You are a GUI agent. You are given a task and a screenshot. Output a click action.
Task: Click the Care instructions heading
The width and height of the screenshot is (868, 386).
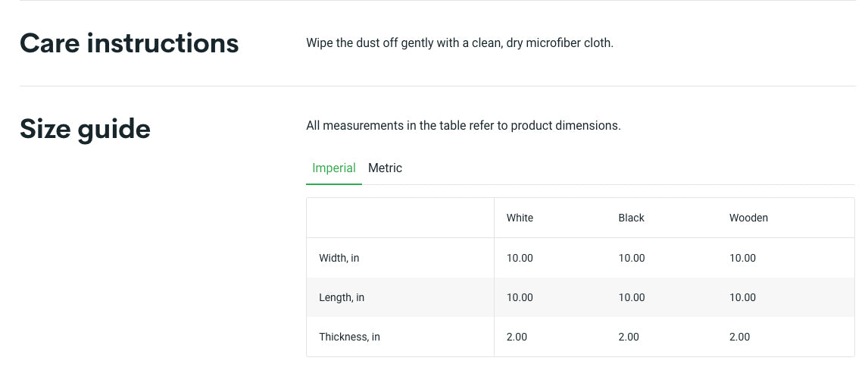click(x=129, y=43)
